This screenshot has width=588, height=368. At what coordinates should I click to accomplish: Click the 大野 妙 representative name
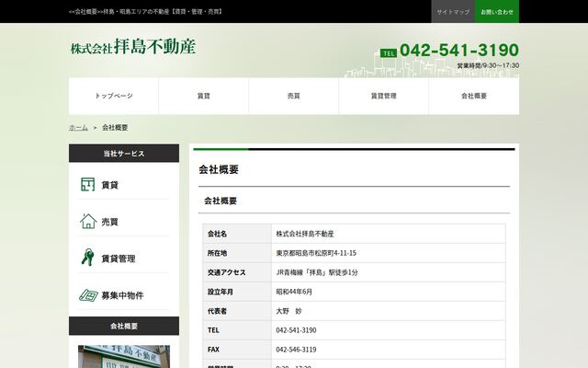288,311
